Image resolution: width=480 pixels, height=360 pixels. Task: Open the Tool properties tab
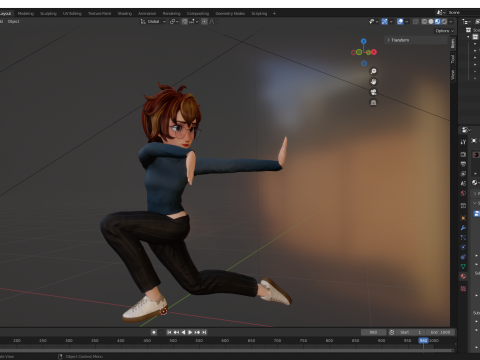tap(463, 142)
